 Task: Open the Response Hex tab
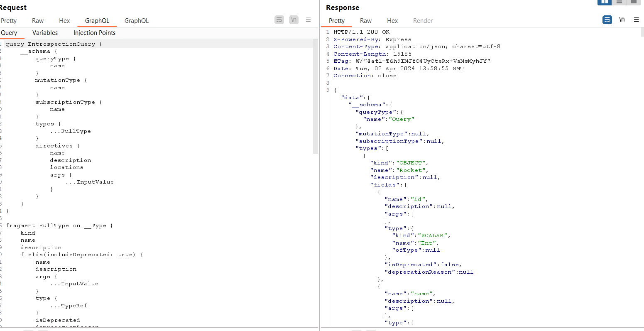pyautogui.click(x=392, y=21)
